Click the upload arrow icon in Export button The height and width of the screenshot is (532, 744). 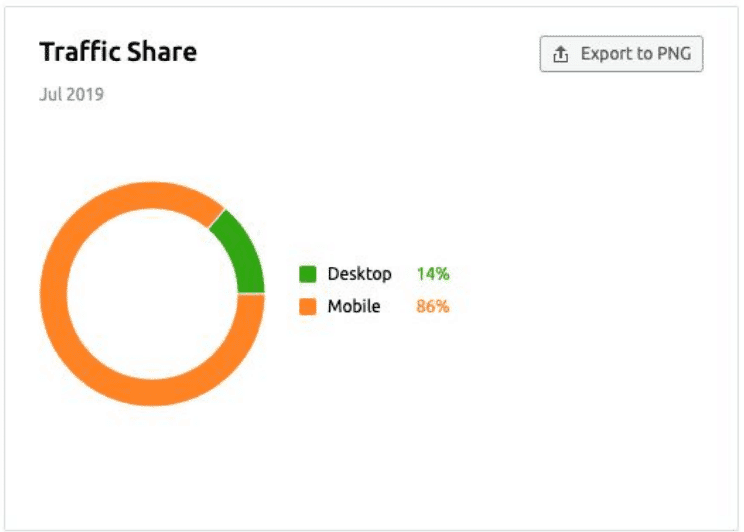click(x=560, y=55)
